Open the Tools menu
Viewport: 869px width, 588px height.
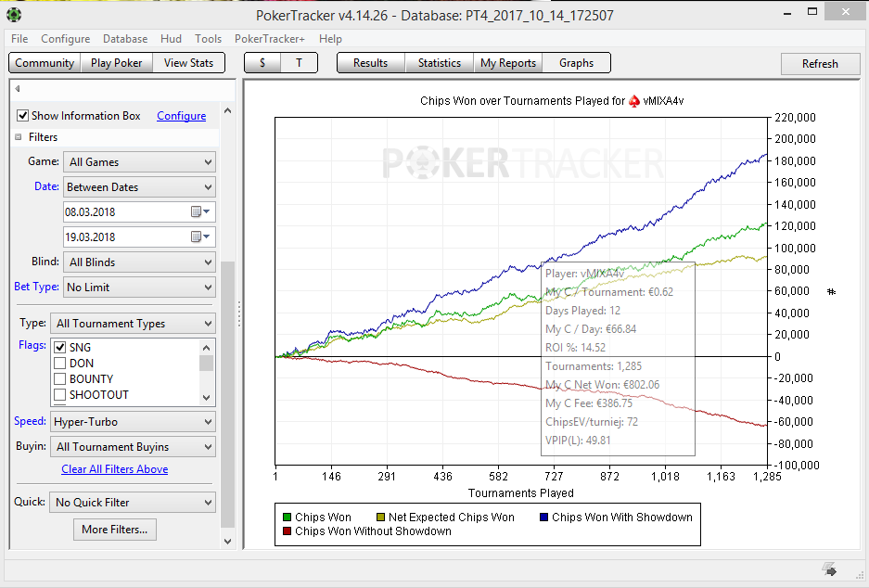[209, 39]
